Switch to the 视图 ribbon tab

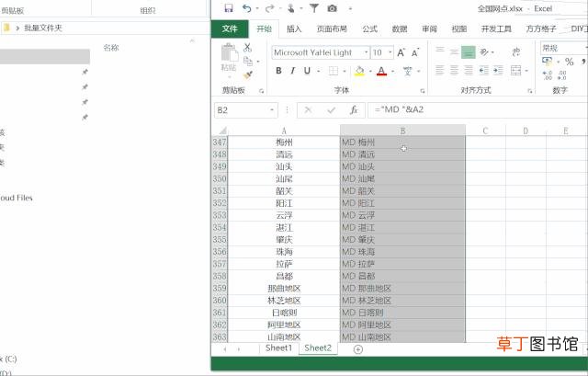[x=459, y=28]
